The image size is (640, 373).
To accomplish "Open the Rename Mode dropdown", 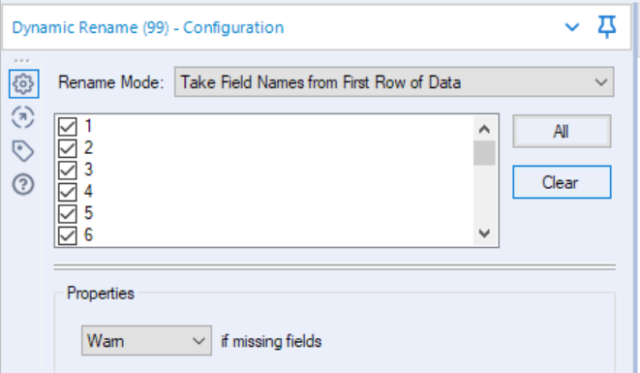I will [x=394, y=82].
